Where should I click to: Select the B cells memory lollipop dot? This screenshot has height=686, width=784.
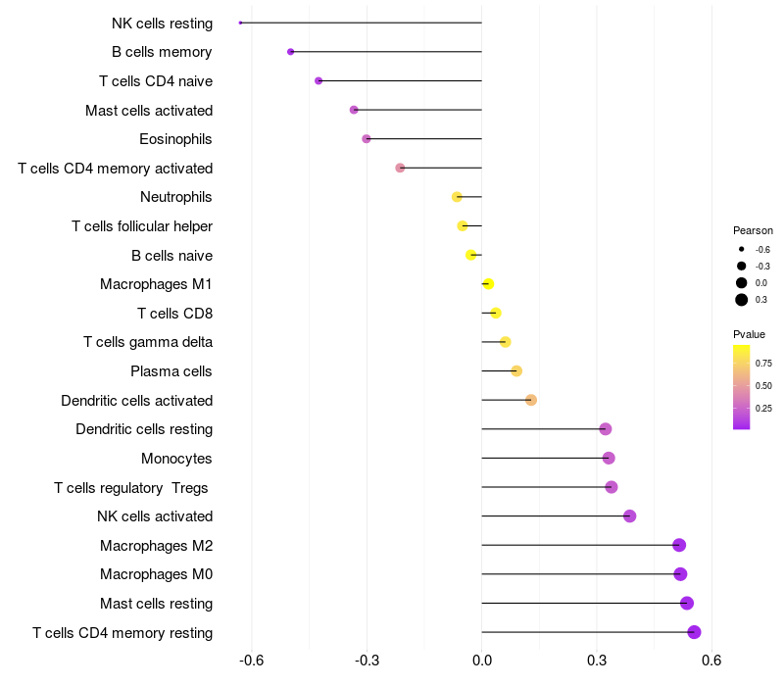290,52
